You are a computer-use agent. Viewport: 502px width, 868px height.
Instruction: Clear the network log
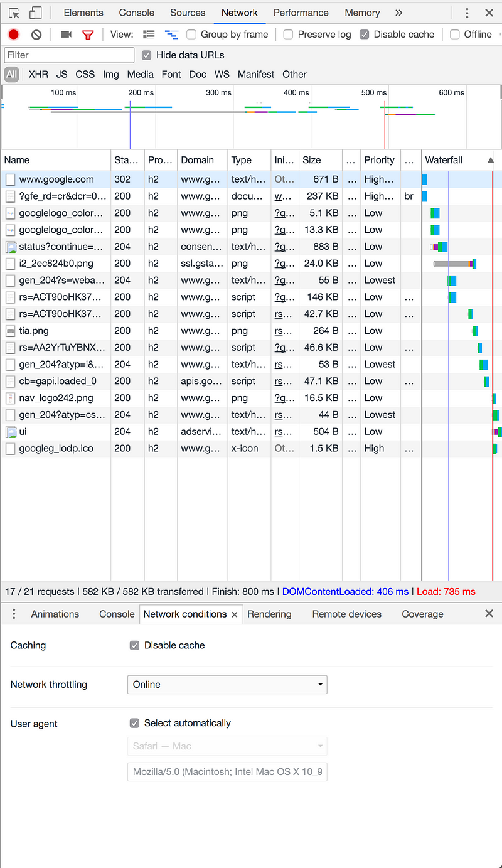pos(36,35)
